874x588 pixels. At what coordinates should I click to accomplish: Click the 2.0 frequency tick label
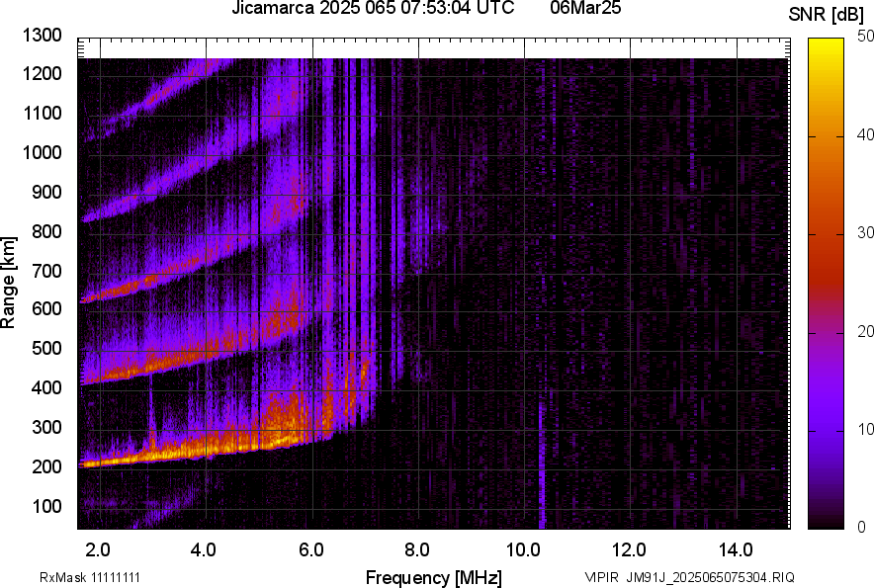coord(98,549)
